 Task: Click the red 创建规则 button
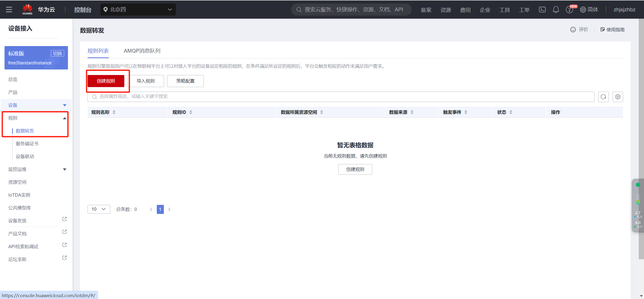[x=106, y=81]
